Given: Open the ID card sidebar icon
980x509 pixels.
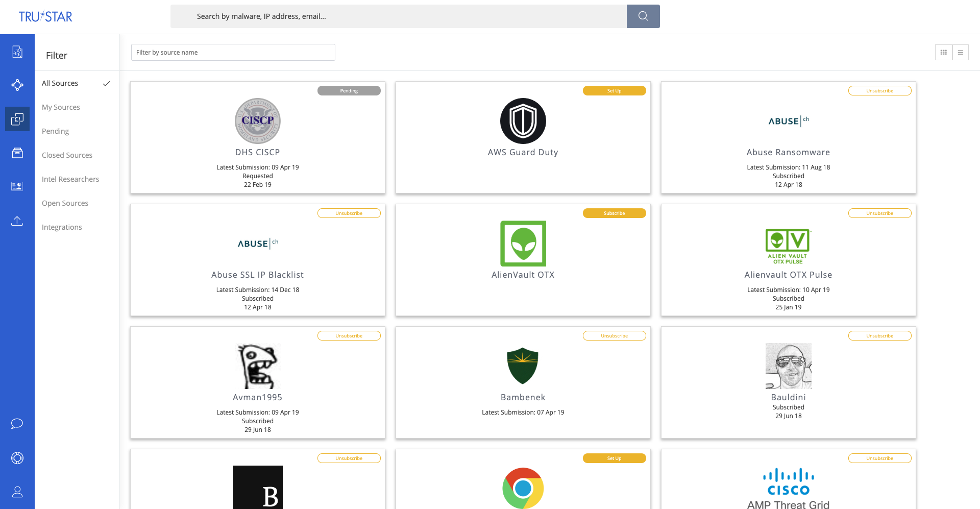Looking at the screenshot, I should 17,186.
